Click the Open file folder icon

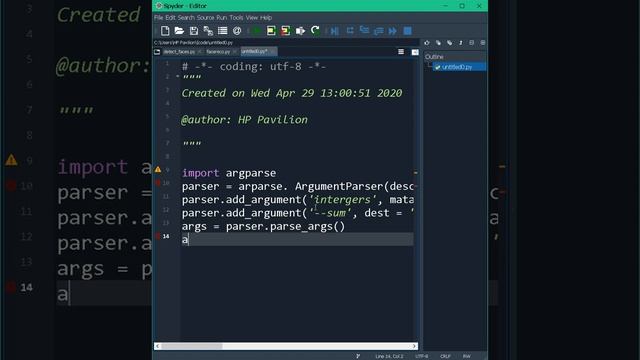(x=179, y=31)
